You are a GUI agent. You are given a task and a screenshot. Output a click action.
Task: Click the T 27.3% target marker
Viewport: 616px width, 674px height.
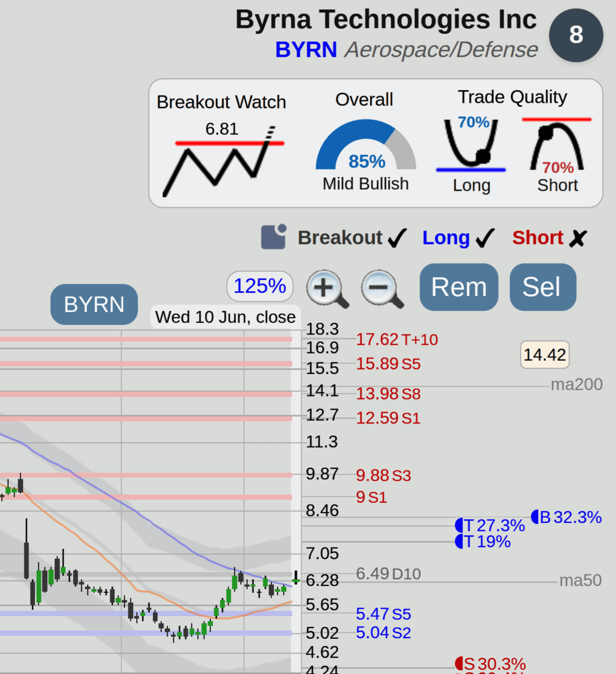[x=490, y=525]
